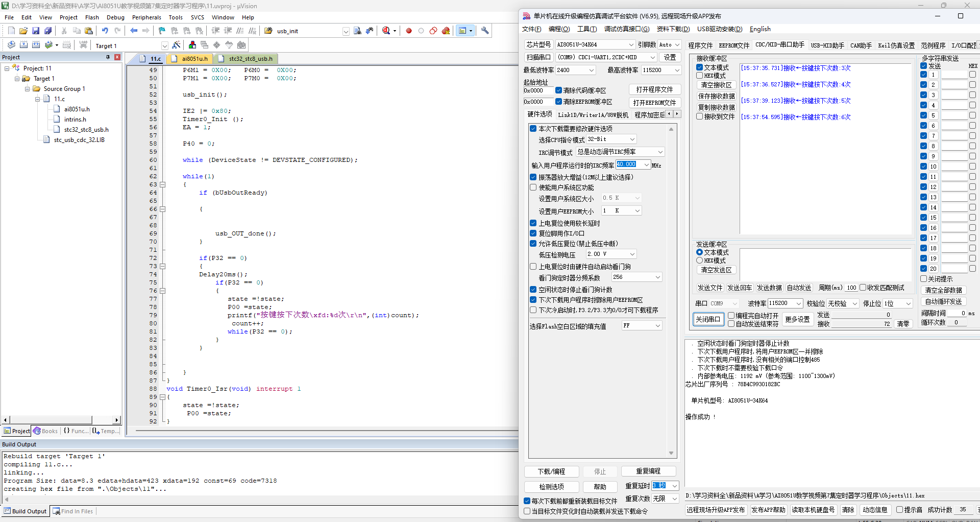Kill all breakpoints using toolbar icon
The image size is (980, 522).
click(x=446, y=31)
